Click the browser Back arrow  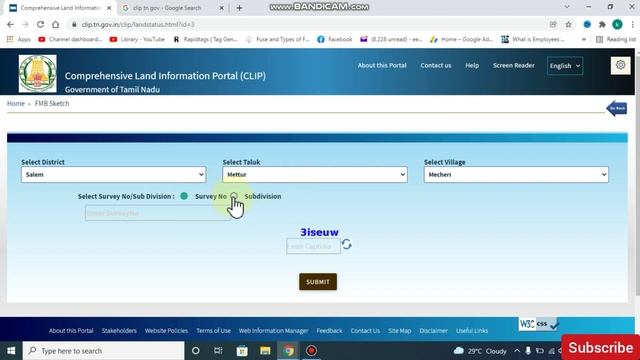point(10,24)
